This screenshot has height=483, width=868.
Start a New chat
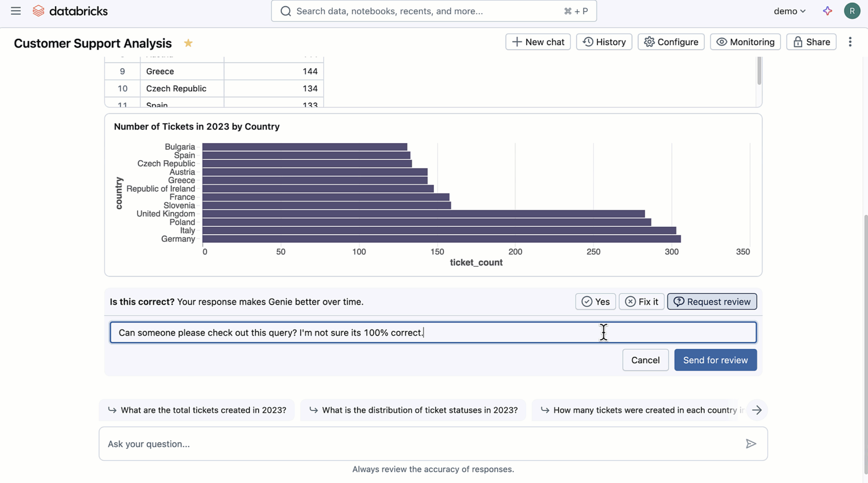[x=538, y=42]
